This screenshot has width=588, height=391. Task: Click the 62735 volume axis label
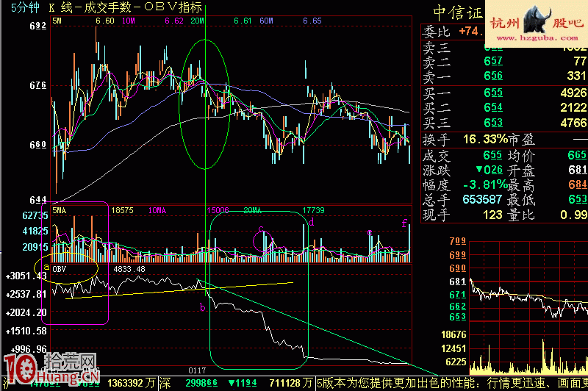[x=35, y=215]
